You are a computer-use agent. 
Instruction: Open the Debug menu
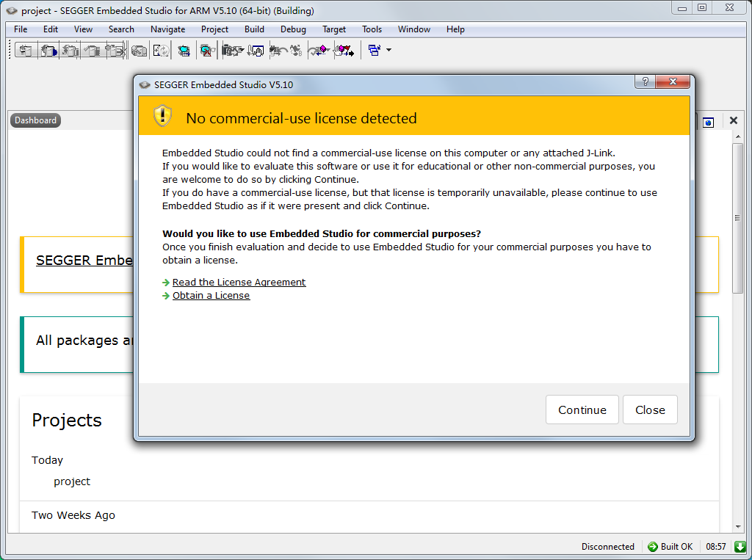click(293, 29)
